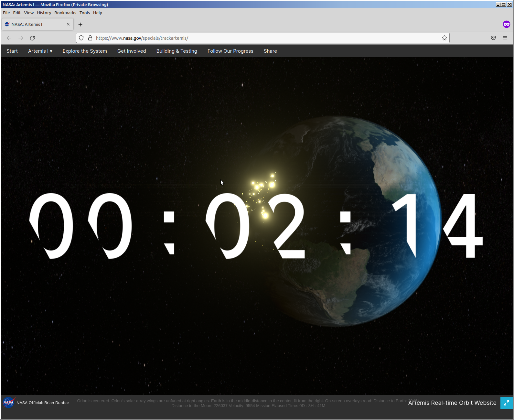Open the Save to Pocket icon
The height and width of the screenshot is (420, 514).
(493, 38)
